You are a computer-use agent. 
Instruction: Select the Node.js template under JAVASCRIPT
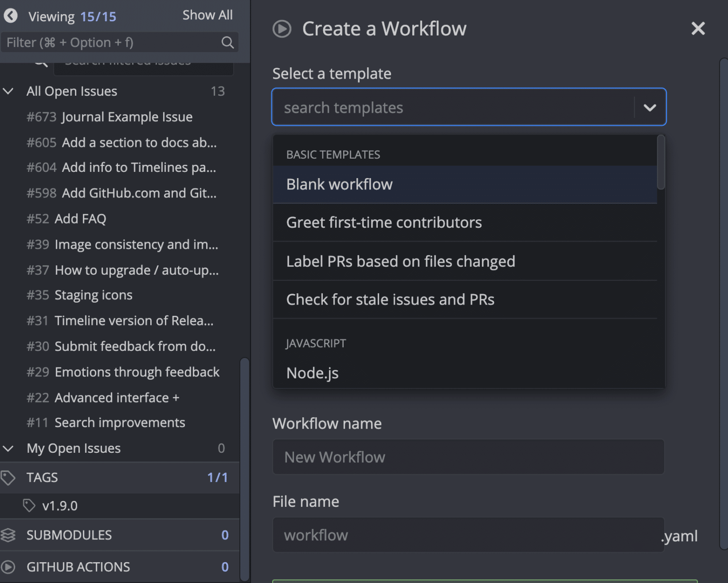click(x=312, y=373)
